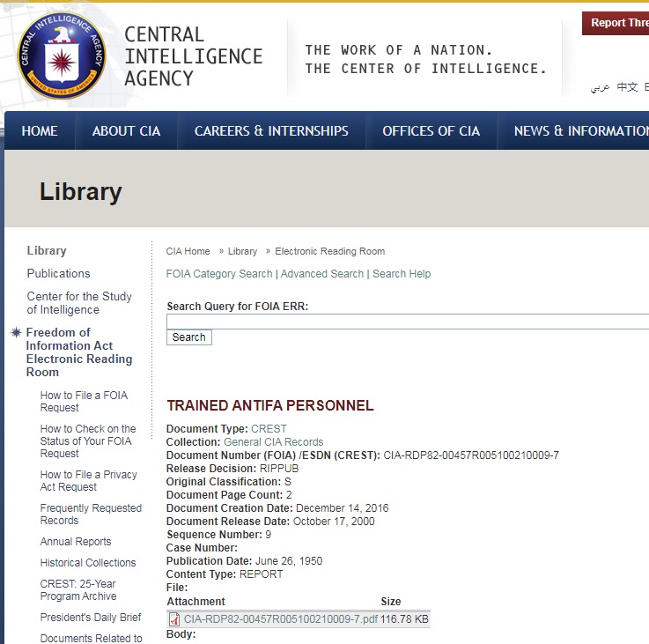Open NEWS & INFORMATION menu
The height and width of the screenshot is (644, 649).
[x=579, y=131]
